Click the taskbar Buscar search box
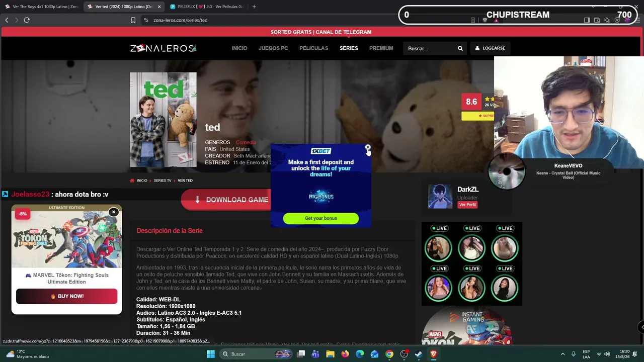This screenshot has width=644, height=362. point(256,354)
